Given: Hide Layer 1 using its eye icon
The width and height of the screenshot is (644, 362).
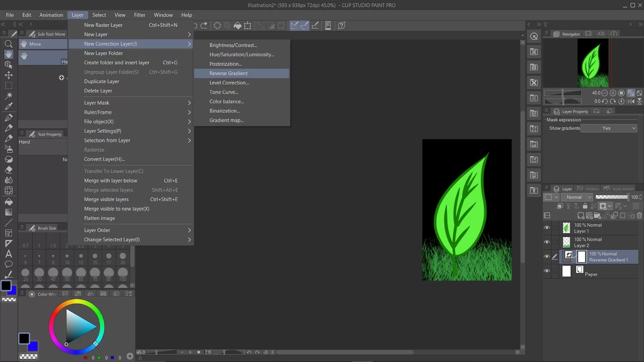Looking at the screenshot, I should 547,228.
